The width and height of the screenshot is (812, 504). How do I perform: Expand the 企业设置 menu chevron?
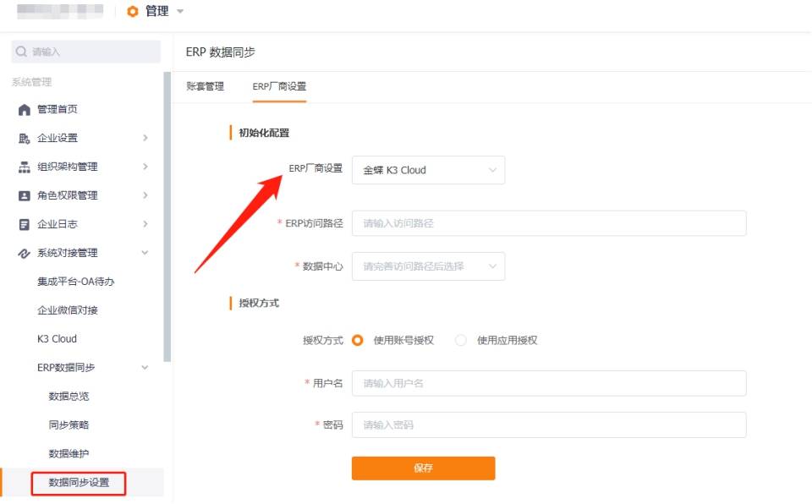[145, 138]
